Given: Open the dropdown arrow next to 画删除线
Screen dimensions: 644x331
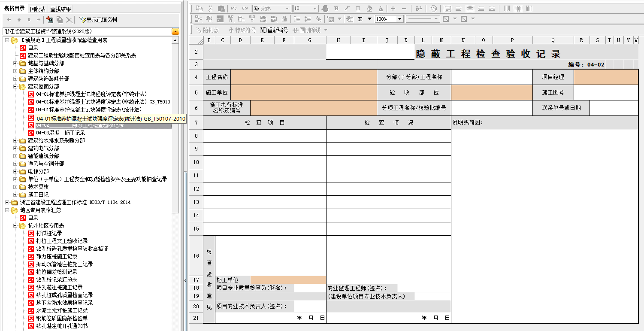Looking at the screenshot, I should (x=326, y=30).
